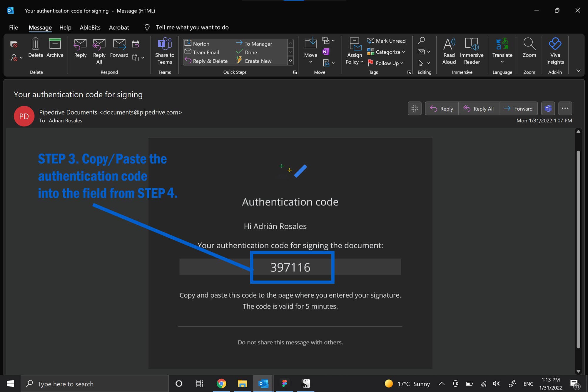Open the AbleBits tab
Screen dimensions: 588x392
[90, 27]
